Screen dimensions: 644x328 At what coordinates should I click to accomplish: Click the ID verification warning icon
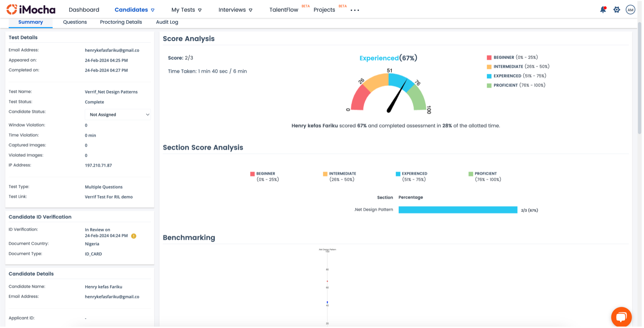134,236
